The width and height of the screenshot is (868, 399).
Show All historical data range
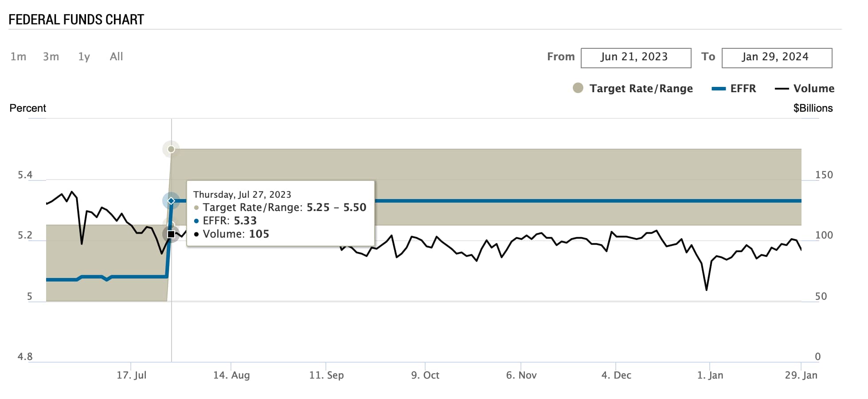pyautogui.click(x=116, y=57)
